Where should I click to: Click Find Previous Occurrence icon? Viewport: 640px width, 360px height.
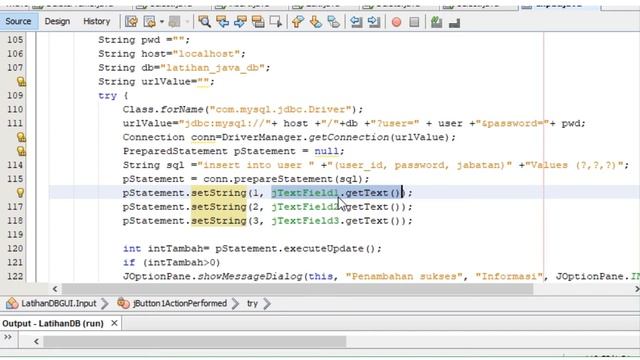coord(222,22)
